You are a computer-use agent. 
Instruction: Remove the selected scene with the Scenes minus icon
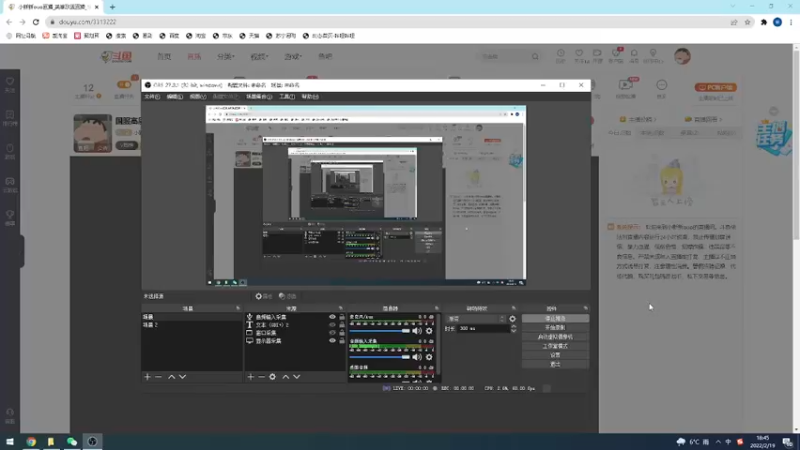tap(158, 377)
